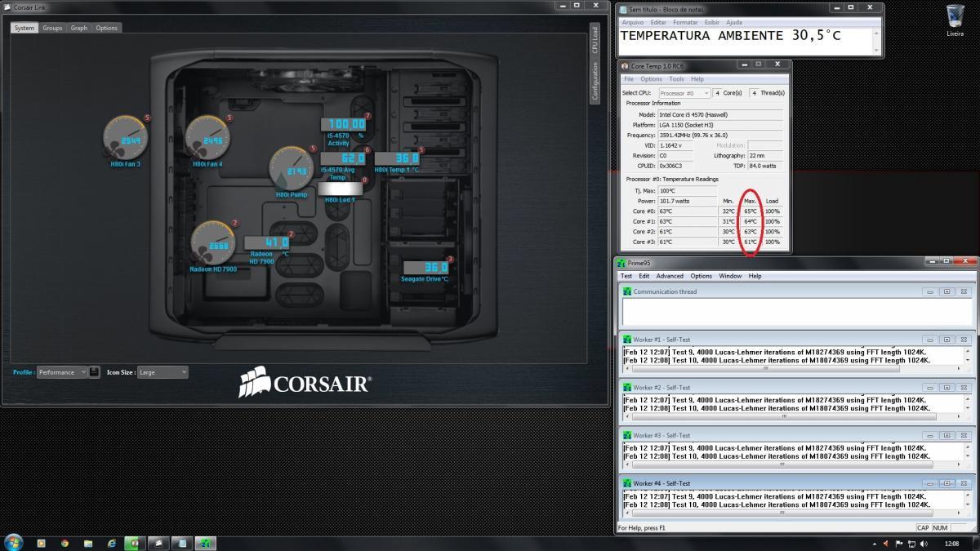Switch to Prime95 taskbar button

(207, 543)
